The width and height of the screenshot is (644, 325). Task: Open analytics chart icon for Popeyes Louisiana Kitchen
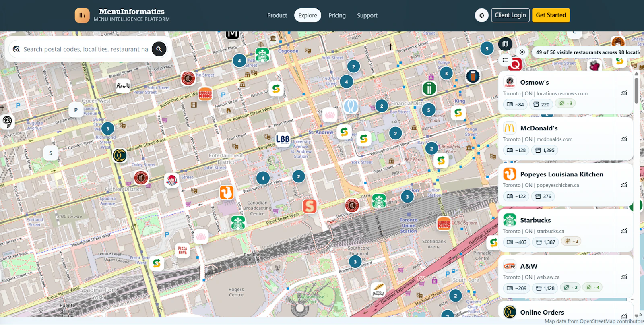(x=624, y=185)
